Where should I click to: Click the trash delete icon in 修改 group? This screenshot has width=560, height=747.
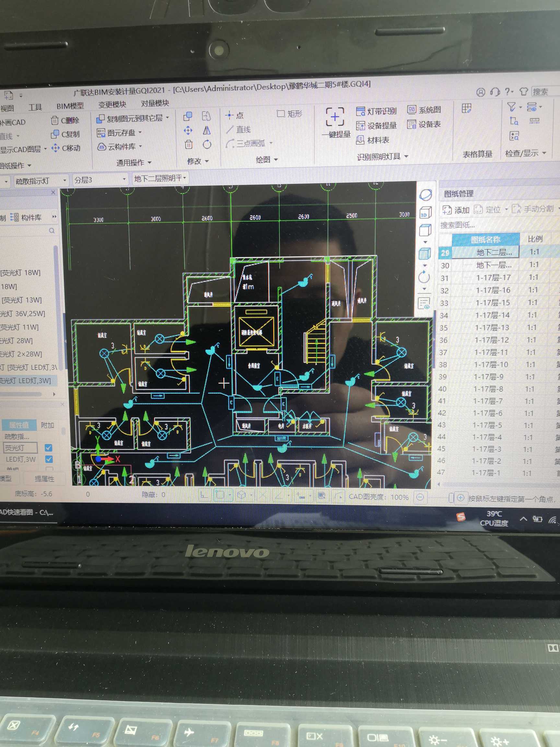coord(188,145)
